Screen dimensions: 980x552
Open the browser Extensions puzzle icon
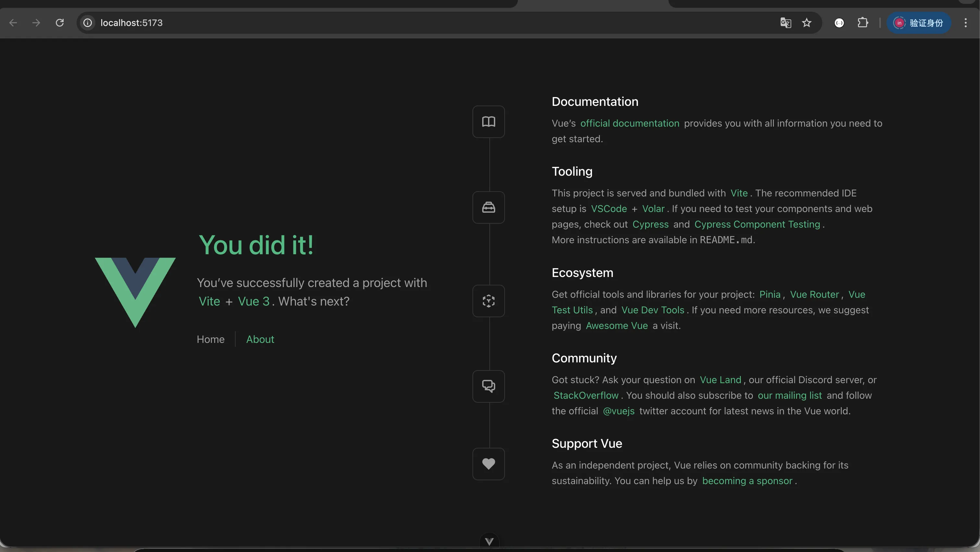[x=863, y=23]
